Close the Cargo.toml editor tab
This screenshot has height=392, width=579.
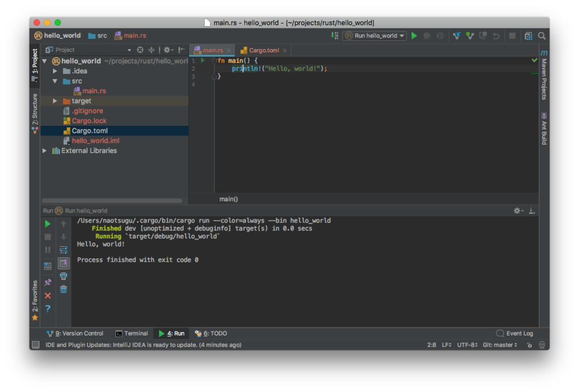click(x=285, y=50)
